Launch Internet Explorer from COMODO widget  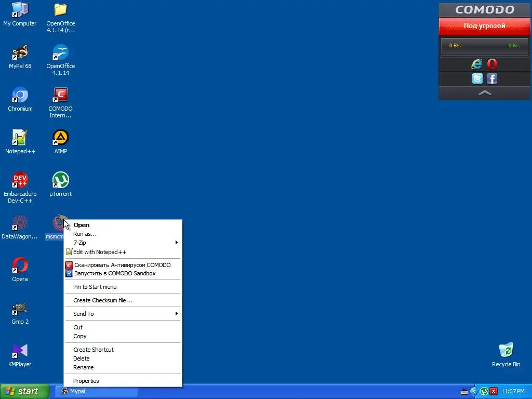[477, 64]
